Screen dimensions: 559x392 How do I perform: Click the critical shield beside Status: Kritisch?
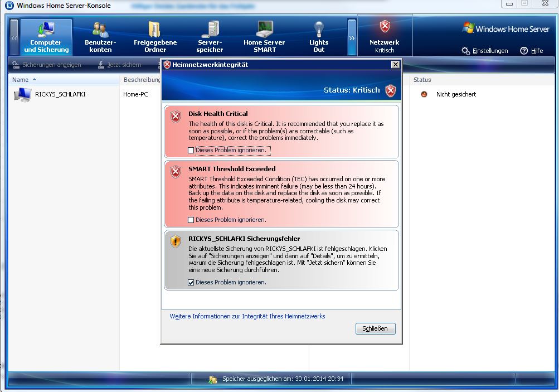391,90
